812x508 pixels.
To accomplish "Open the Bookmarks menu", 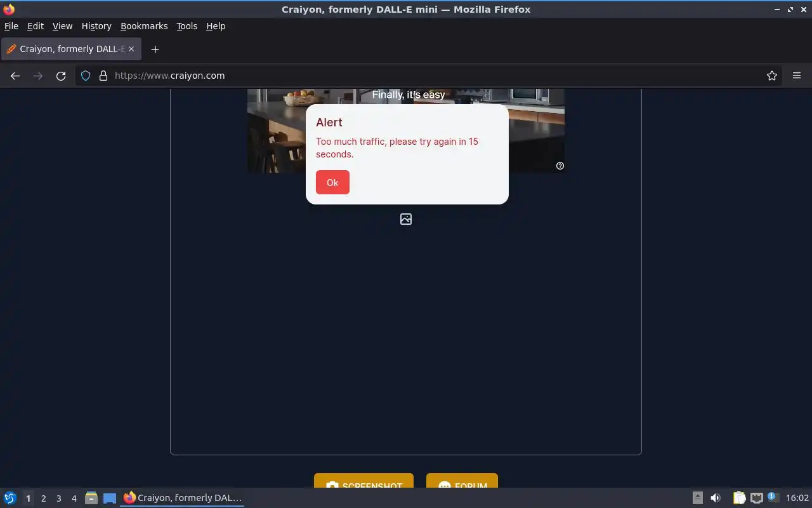I will [144, 26].
